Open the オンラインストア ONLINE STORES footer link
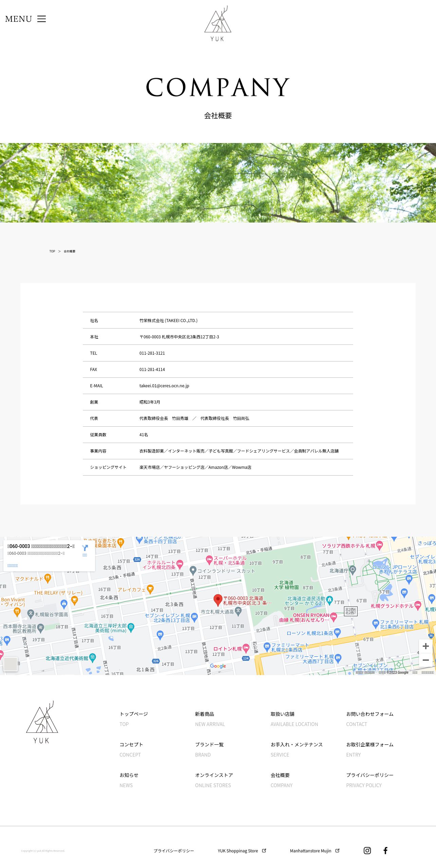This screenshot has height=868, width=436. 214,780
